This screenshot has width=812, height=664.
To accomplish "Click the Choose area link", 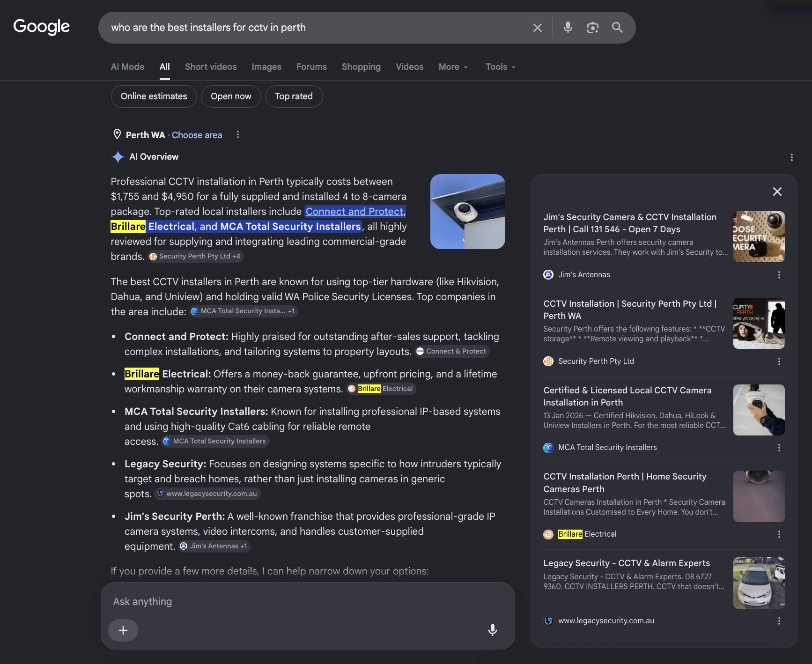I will point(197,135).
